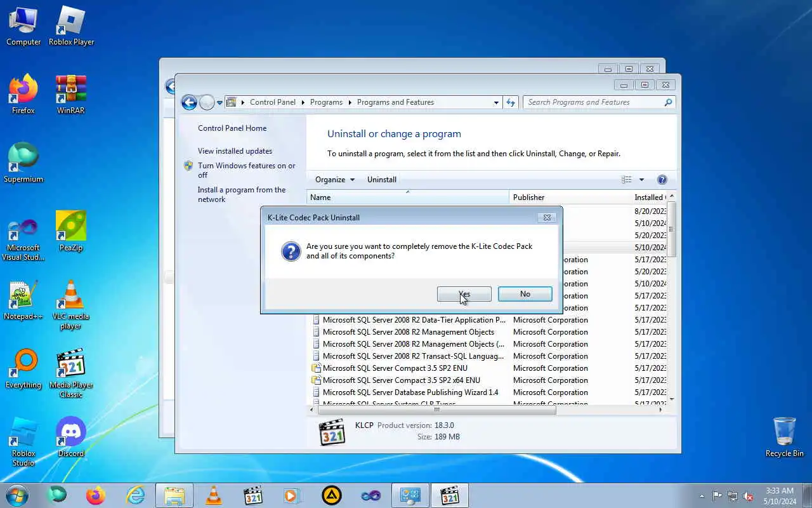Select the Roblox Studio desktop shortcut

23,442
